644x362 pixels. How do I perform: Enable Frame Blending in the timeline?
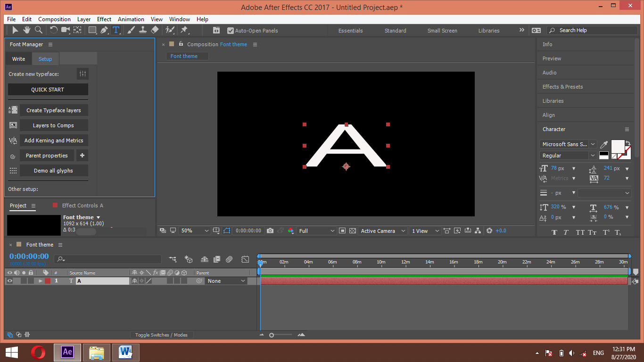pyautogui.click(x=217, y=259)
